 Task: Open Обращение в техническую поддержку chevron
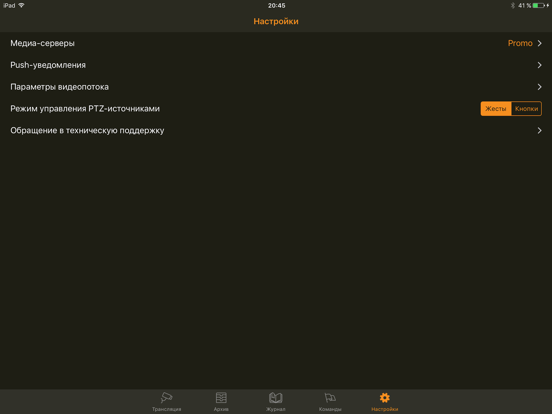point(539,131)
